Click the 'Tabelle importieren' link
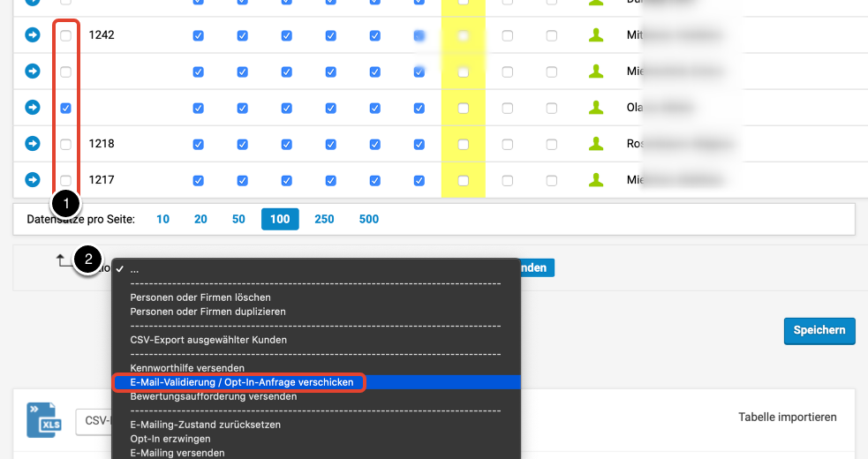 [x=787, y=417]
